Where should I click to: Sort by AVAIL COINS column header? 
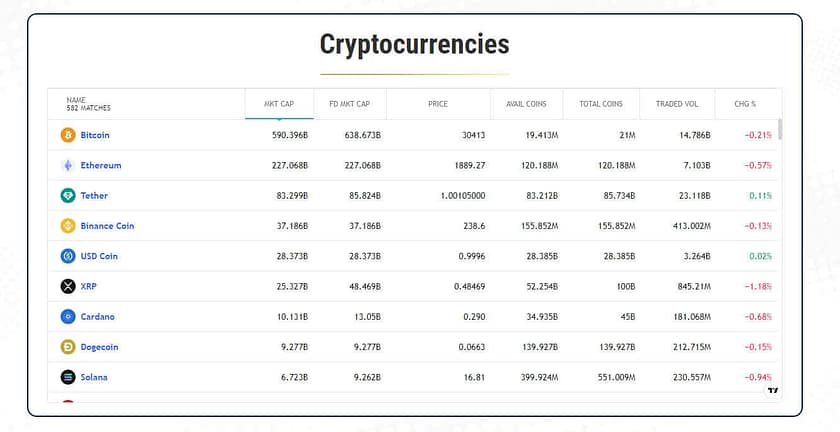tap(526, 104)
